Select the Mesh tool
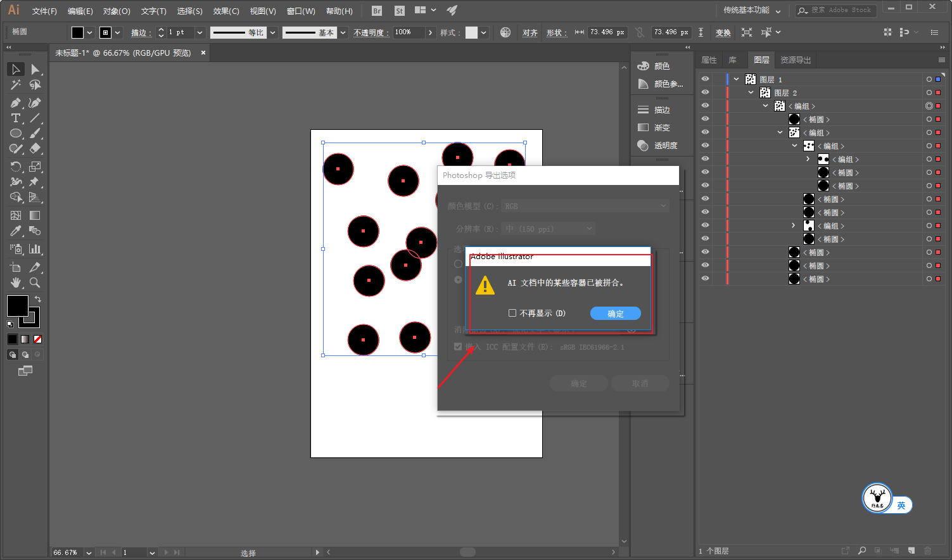 point(16,215)
